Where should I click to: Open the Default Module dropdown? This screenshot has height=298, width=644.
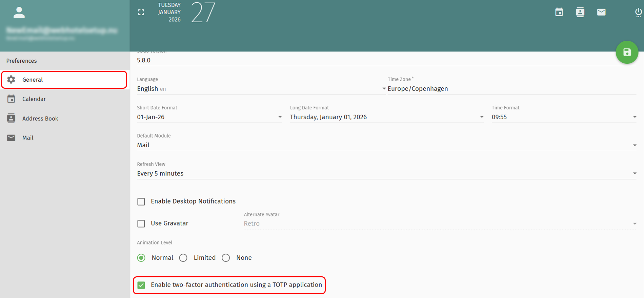pos(386,145)
